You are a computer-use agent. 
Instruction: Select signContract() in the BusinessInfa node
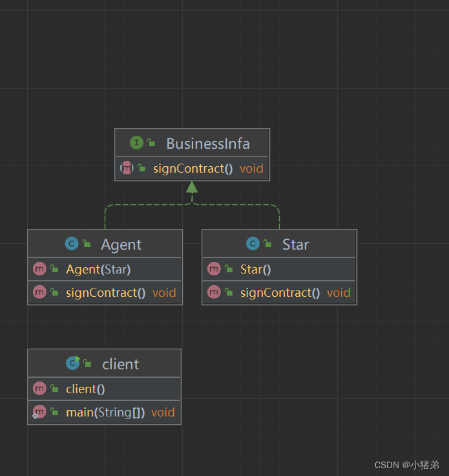[193, 169]
